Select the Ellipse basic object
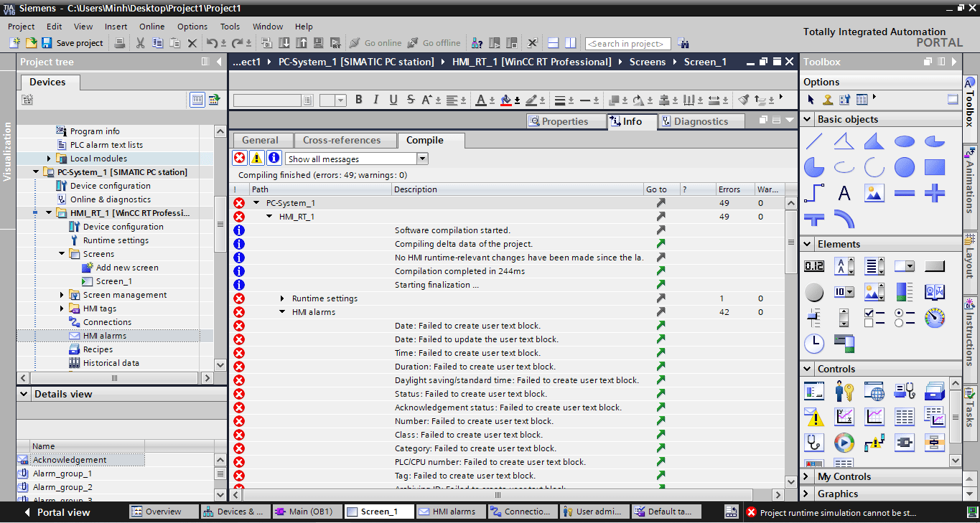 (904, 141)
